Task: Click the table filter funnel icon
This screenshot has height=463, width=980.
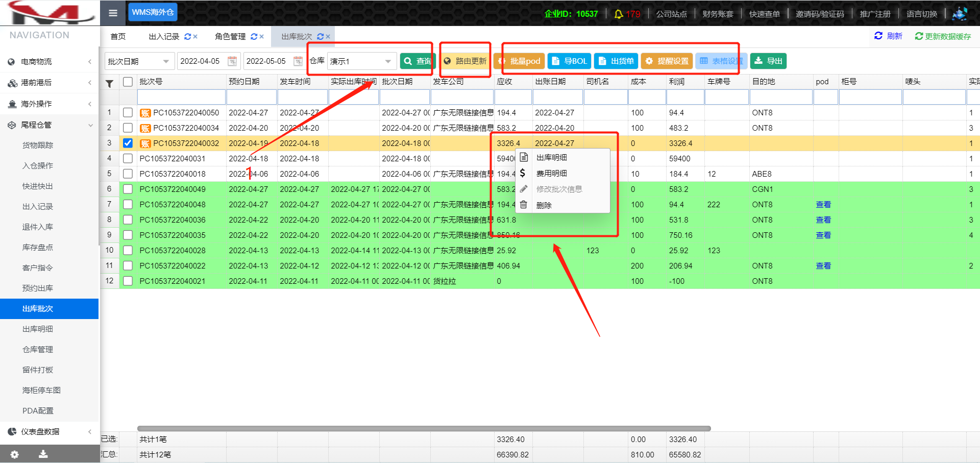Action: (109, 84)
